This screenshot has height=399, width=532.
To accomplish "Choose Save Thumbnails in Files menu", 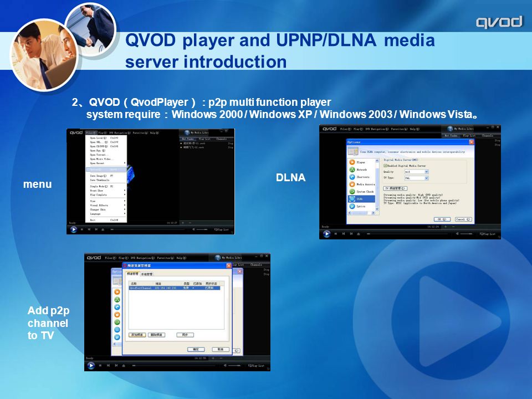I will coord(106,180).
